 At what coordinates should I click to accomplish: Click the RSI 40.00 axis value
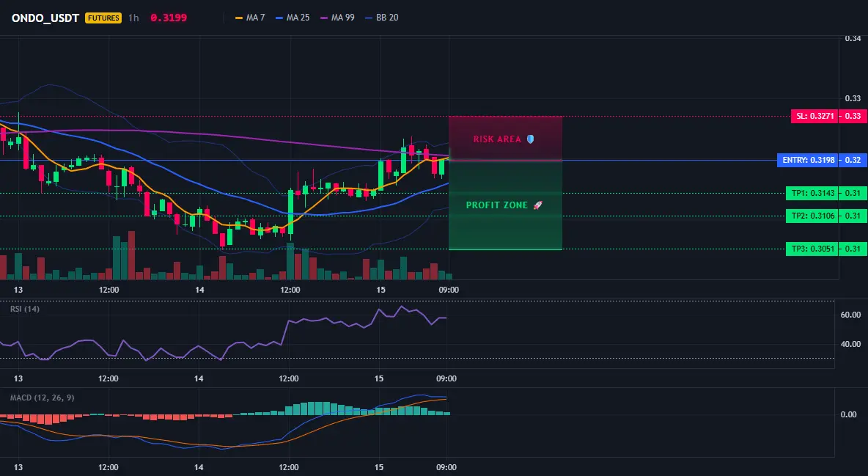tap(851, 344)
